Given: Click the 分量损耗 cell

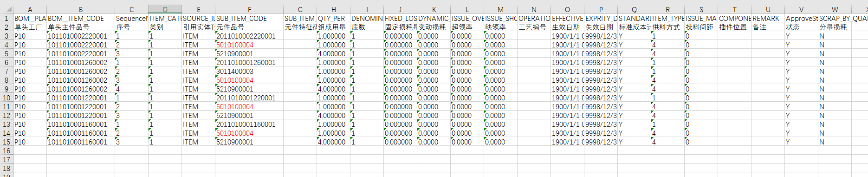Looking at the screenshot, I should (x=835, y=27).
